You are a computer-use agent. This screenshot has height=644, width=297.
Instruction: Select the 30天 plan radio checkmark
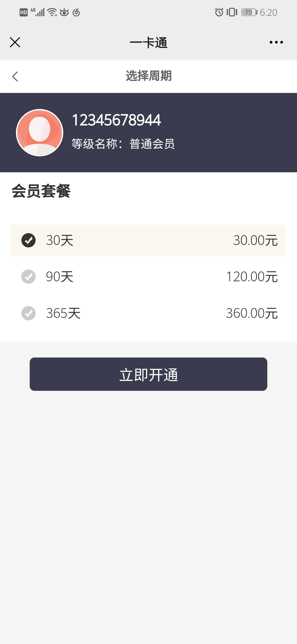click(x=29, y=240)
